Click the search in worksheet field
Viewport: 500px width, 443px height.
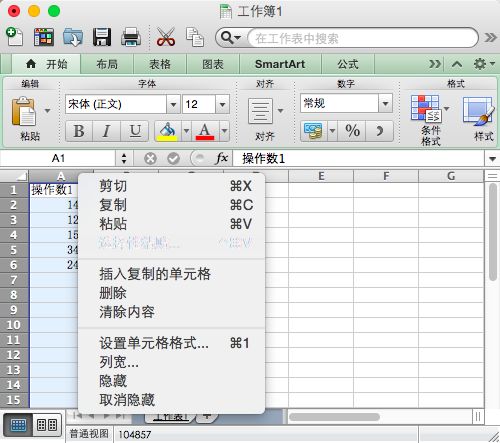pyautogui.click(x=363, y=38)
